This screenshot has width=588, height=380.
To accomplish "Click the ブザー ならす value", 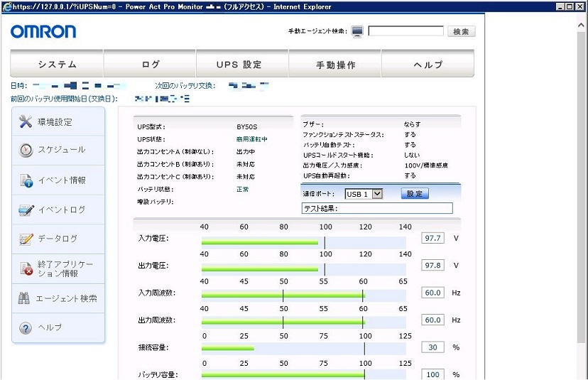I will pyautogui.click(x=412, y=124).
